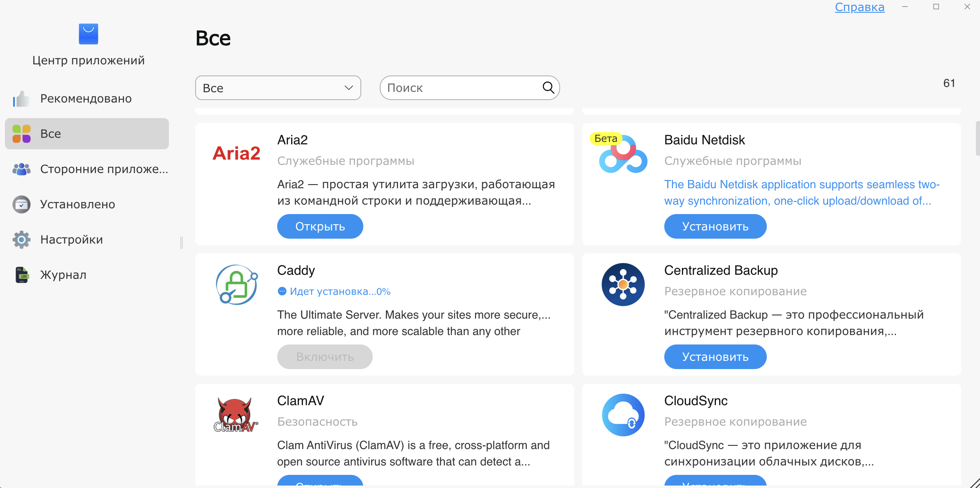Image resolution: width=980 pixels, height=488 pixels.
Task: Open Рекомендовано in the sidebar
Action: pyautogui.click(x=86, y=98)
